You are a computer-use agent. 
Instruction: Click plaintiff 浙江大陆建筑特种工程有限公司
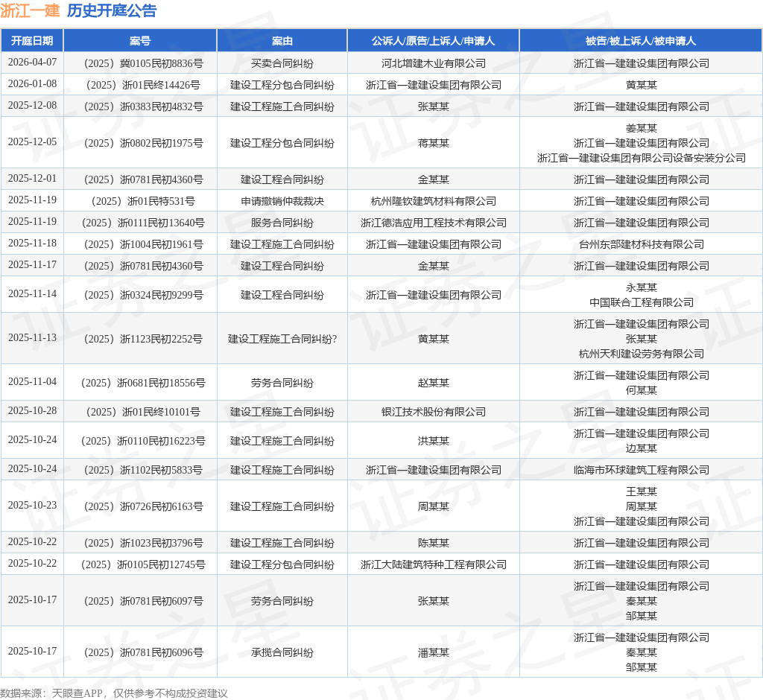point(434,564)
